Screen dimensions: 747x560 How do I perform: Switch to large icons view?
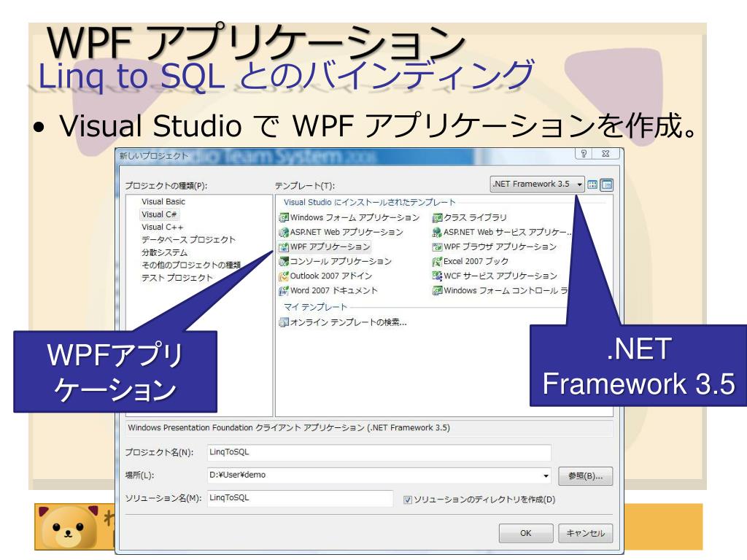pyautogui.click(x=592, y=184)
